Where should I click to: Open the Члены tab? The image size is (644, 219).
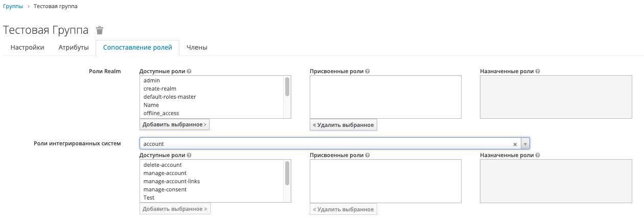tap(197, 48)
